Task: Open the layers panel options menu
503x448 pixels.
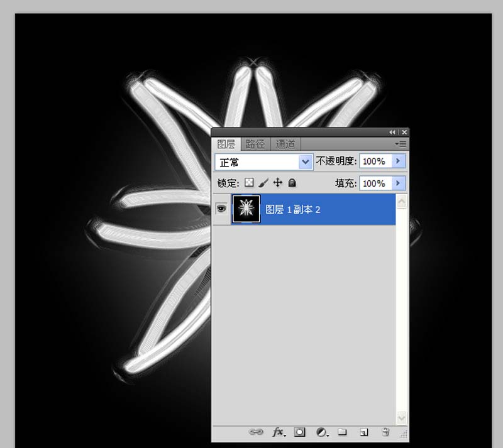Action: coord(401,145)
